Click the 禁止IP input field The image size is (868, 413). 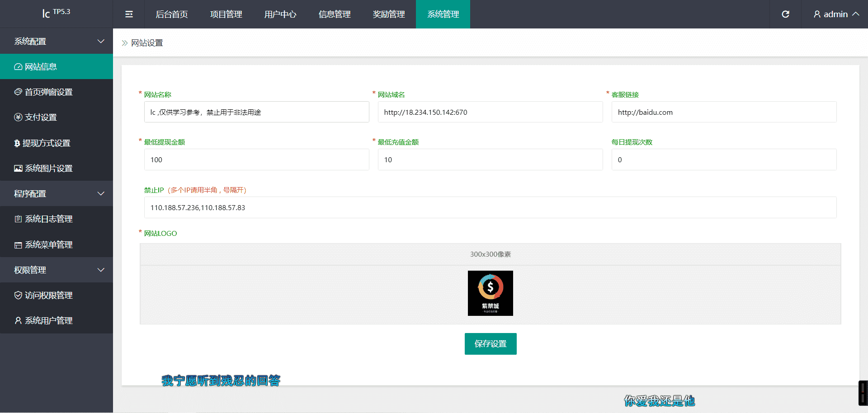(491, 207)
